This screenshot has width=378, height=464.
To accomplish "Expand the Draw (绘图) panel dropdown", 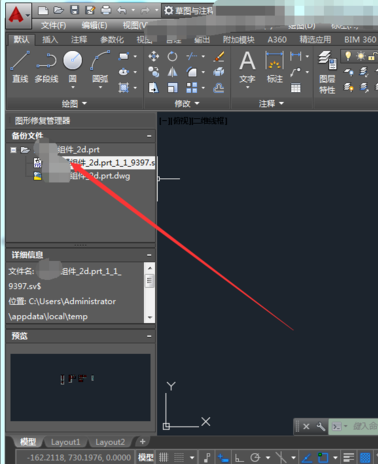I will click(x=74, y=104).
